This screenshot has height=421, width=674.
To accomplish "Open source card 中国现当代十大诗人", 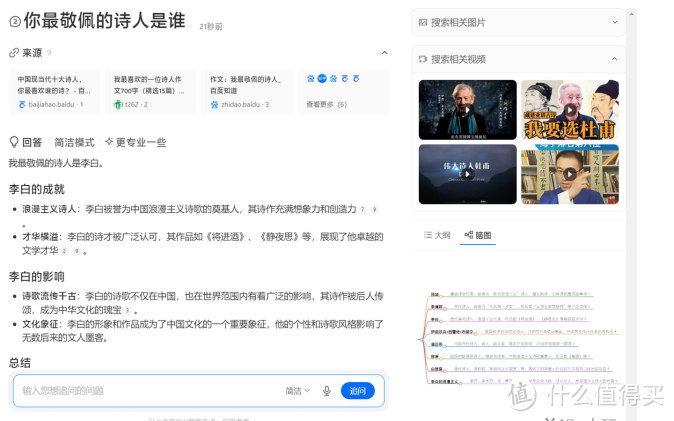I will coord(54,92).
